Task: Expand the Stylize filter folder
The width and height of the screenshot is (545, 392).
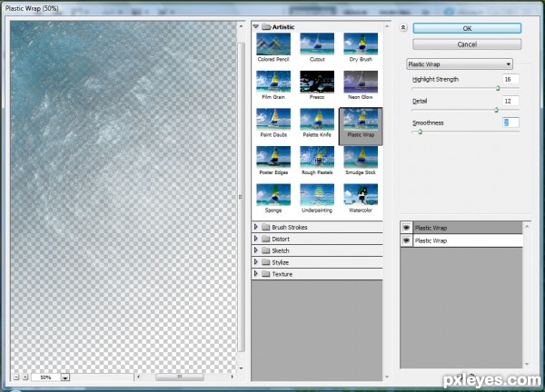Action: tap(256, 262)
